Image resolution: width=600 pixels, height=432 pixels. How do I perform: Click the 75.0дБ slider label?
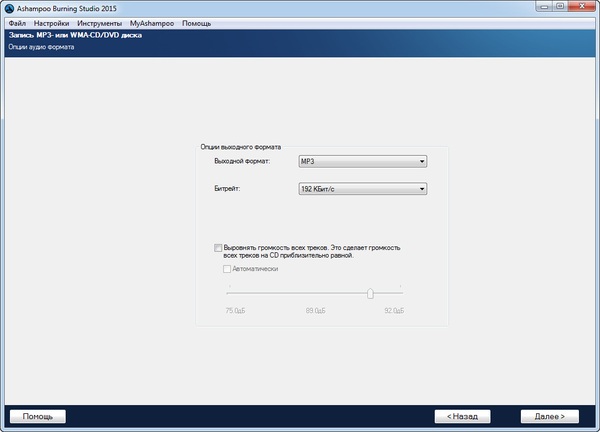[x=235, y=310]
